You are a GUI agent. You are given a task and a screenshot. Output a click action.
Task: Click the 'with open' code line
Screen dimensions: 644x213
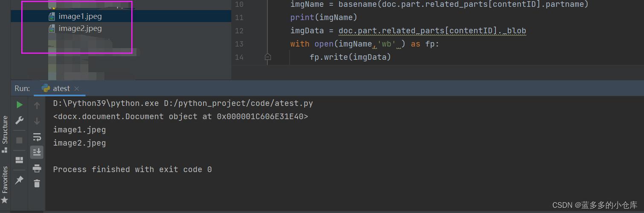coord(365,44)
